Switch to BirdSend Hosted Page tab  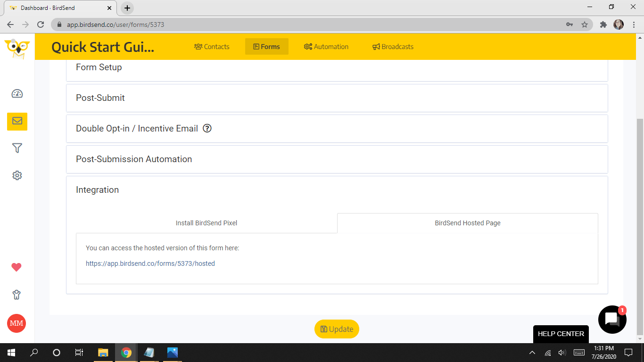point(468,223)
